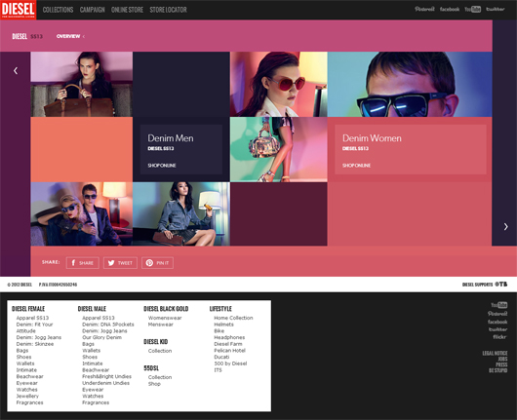This screenshot has height=420, width=517.
Task: Click Denim: DNA 5Pockets under Diesel Male
Action: click(x=108, y=325)
